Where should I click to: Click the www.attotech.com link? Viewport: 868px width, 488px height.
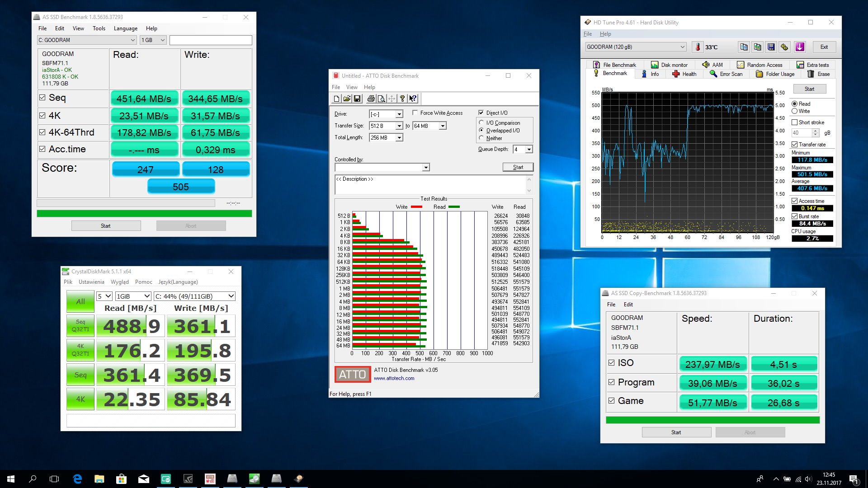coord(394,379)
